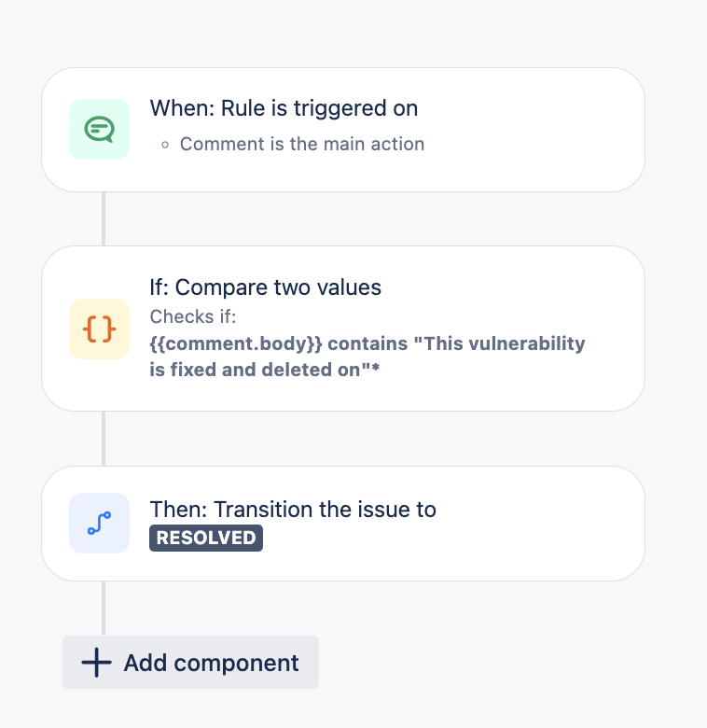The image size is (707, 728).
Task: Click the blue transition action icon
Action: point(99,523)
